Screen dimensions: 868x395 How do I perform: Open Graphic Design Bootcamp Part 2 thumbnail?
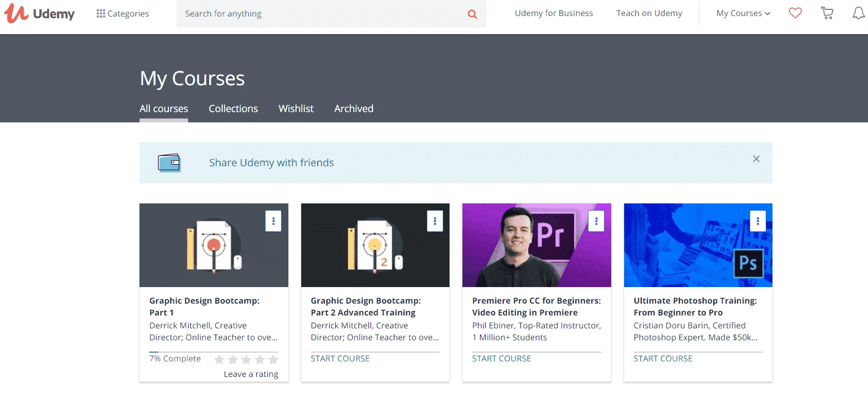click(x=375, y=245)
